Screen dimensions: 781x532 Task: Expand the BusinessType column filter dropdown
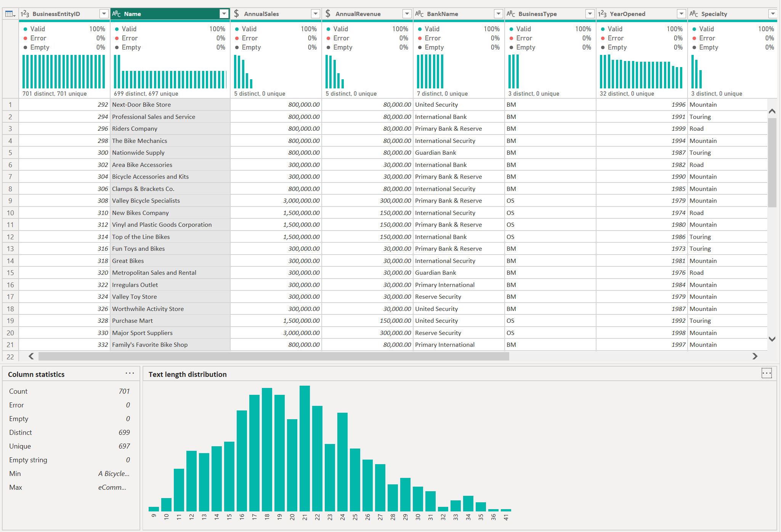pos(590,14)
